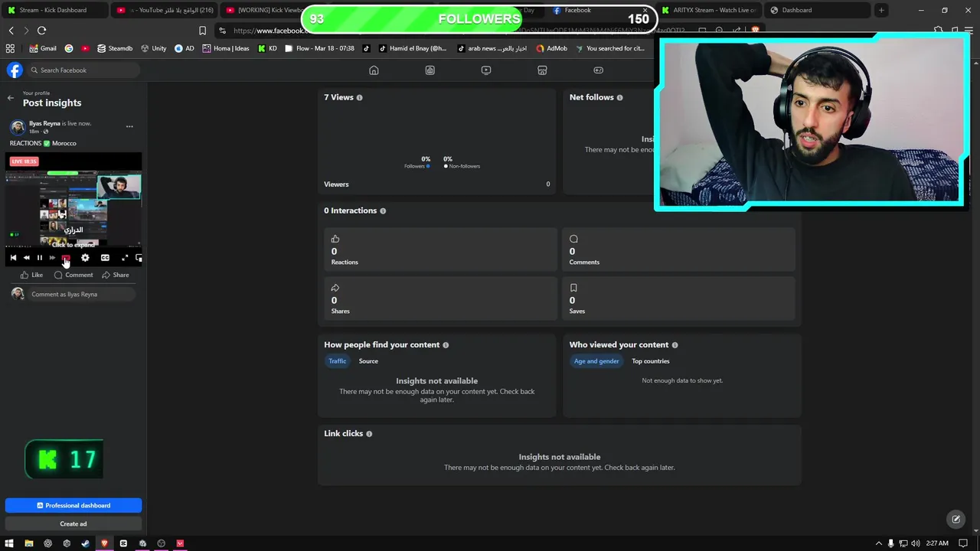This screenshot has width=980, height=551.
Task: Open the Facebook Marketplace icon
Action: click(x=542, y=70)
